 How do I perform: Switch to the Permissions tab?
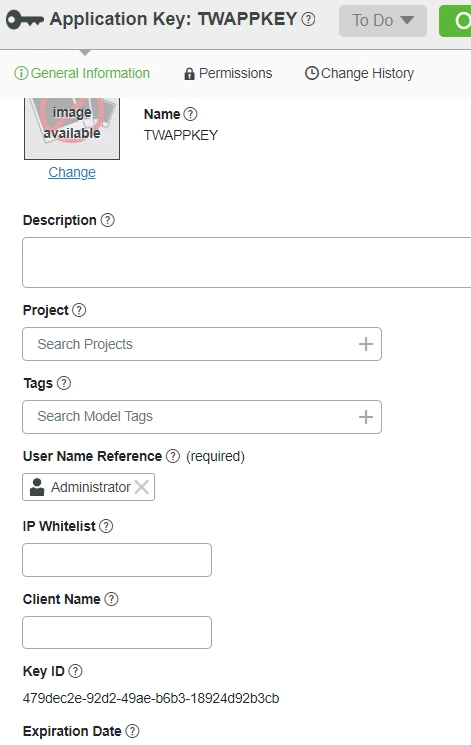(x=228, y=74)
